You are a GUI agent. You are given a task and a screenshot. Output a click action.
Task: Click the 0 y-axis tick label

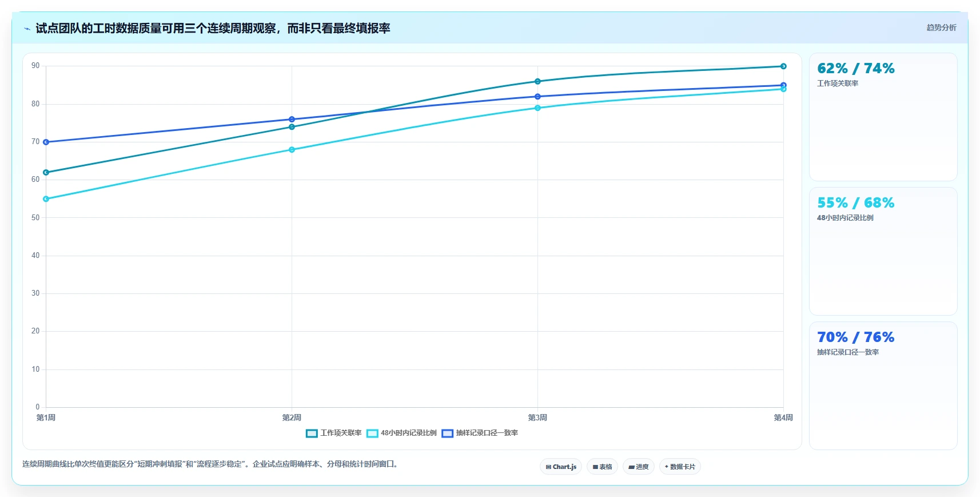[38, 407]
